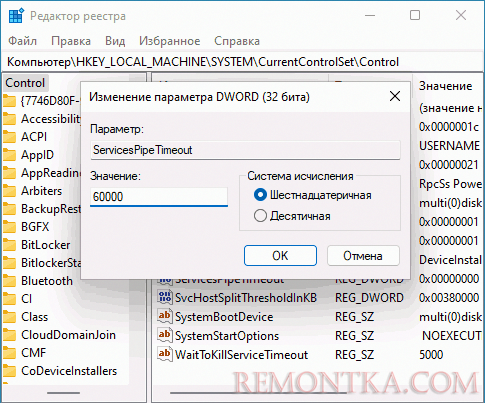The width and height of the screenshot is (485, 403).
Task: Click the Параметр field ServicesPipeTimeout
Action: 245,150
